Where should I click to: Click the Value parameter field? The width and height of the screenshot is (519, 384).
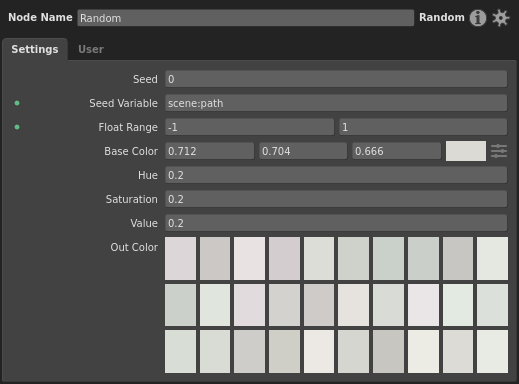[x=336, y=223]
